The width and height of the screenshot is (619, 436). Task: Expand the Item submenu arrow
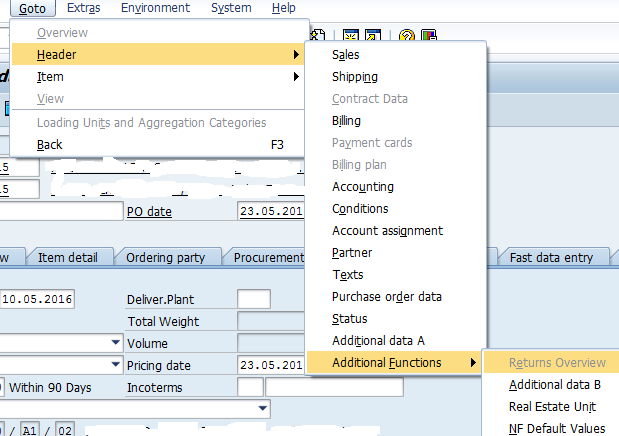click(296, 77)
